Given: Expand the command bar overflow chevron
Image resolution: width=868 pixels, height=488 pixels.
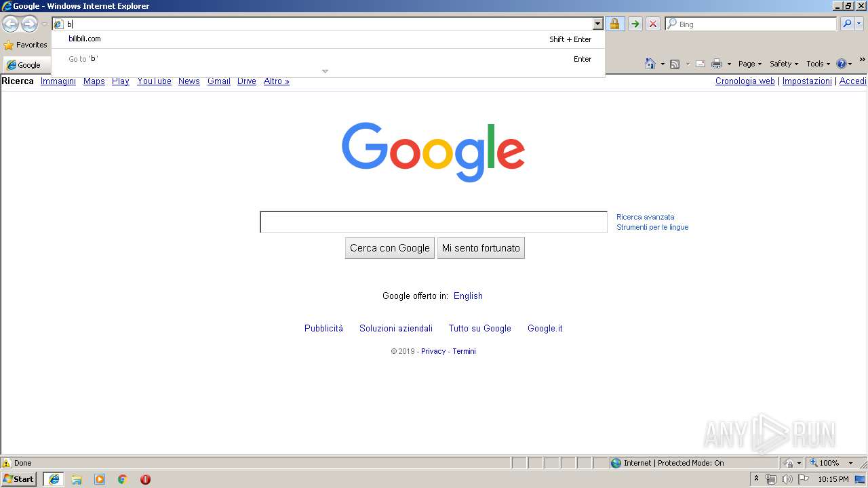Looking at the screenshot, I should 863,60.
